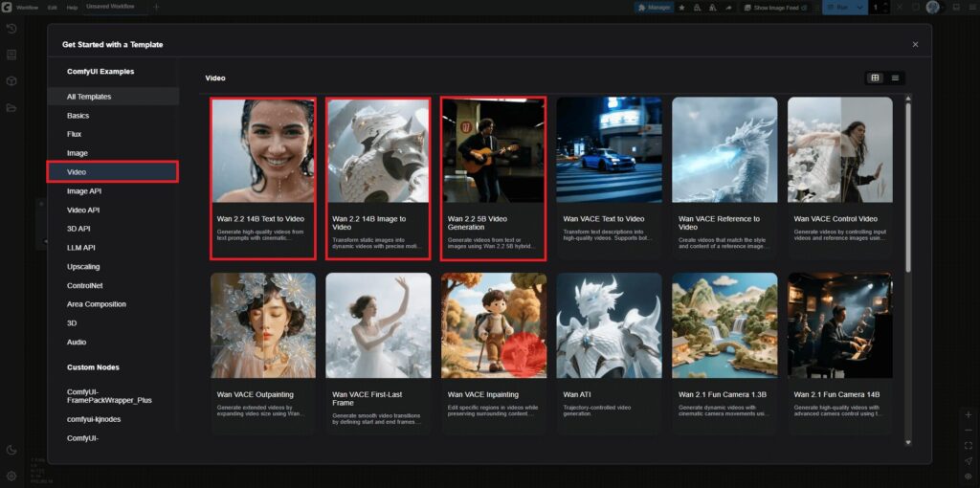Open the Queue history sidebar icon
Image resolution: width=980 pixels, height=488 pixels.
[11, 29]
